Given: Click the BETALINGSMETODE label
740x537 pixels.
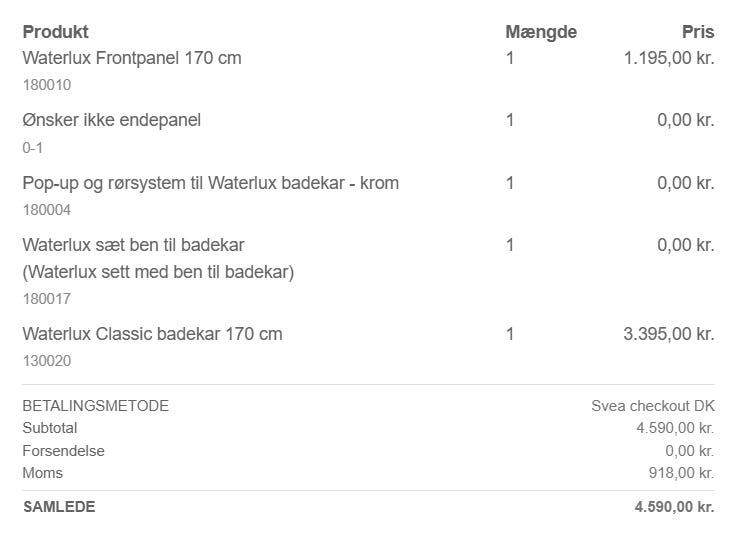Looking at the screenshot, I should point(96,406).
